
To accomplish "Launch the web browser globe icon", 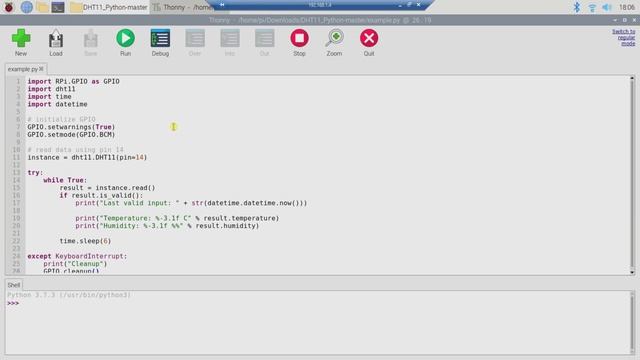I will coord(27,7).
